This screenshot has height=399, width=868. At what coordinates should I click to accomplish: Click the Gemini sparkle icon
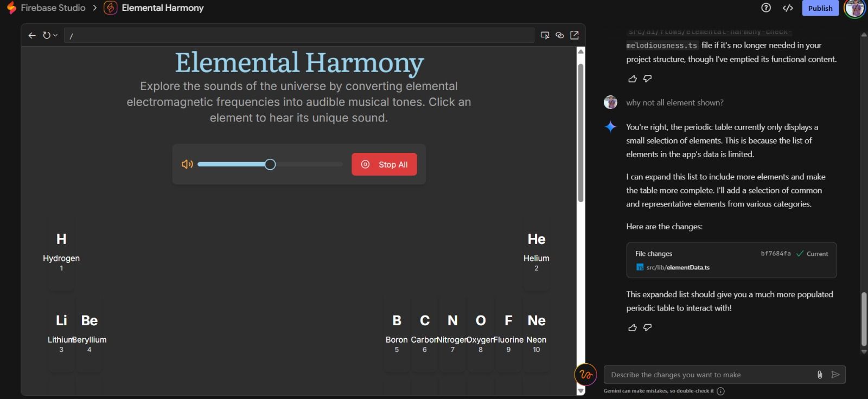(x=610, y=127)
